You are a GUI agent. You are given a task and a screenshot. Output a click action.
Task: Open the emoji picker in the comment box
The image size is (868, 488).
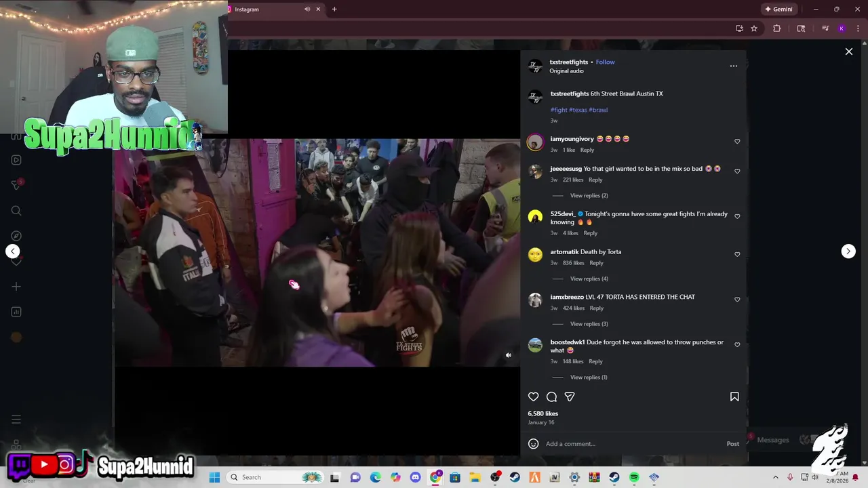(x=534, y=444)
